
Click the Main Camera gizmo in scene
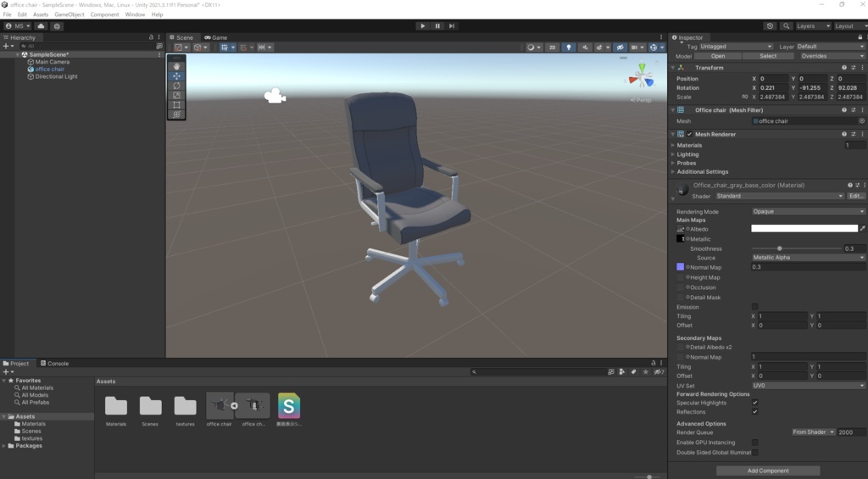click(275, 96)
